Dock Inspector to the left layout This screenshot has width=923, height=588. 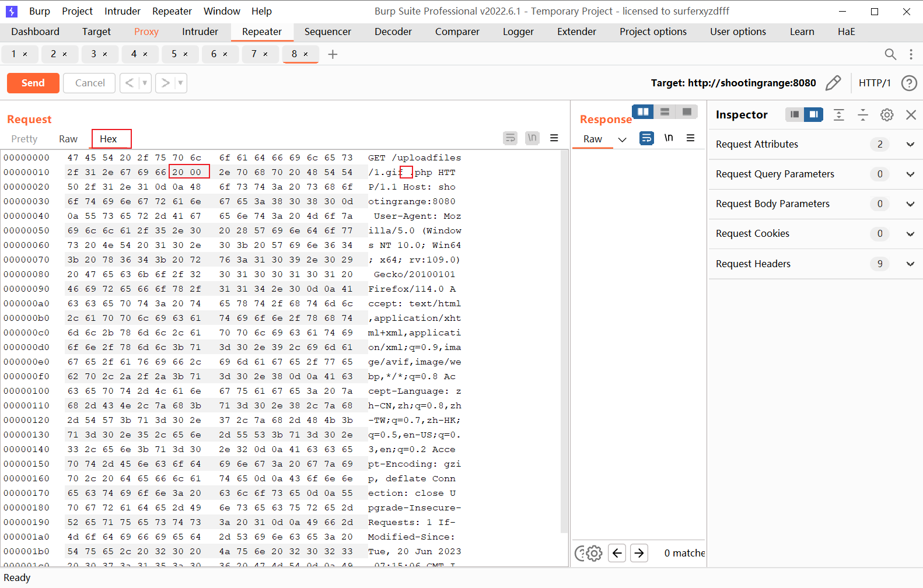(795, 115)
